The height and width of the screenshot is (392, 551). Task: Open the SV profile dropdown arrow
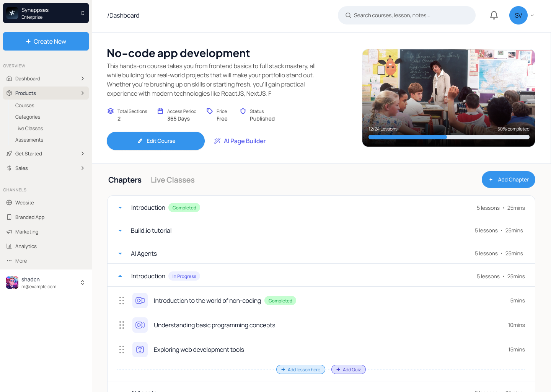tap(532, 15)
